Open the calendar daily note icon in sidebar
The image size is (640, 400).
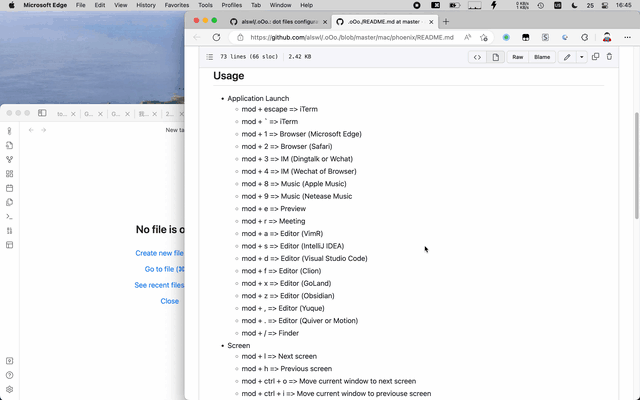coord(10,188)
